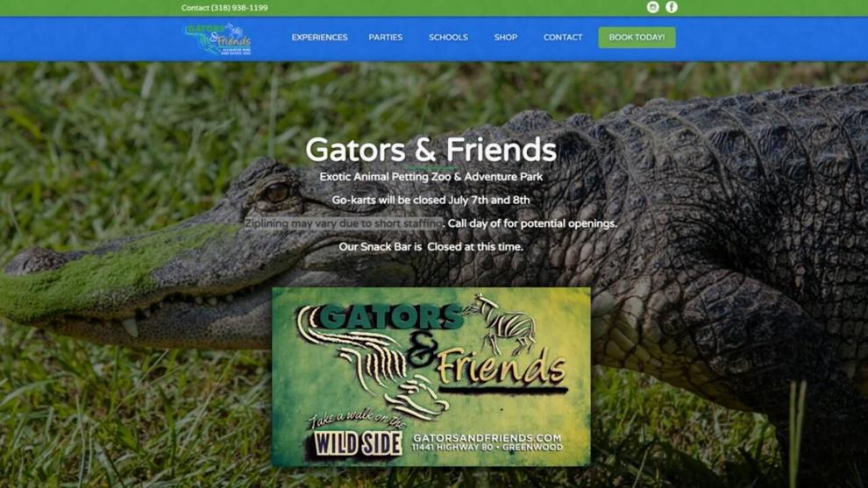This screenshot has width=868, height=488.
Task: Click the GATORSANDFRIENDS.COM address in the banner
Action: click(487, 438)
